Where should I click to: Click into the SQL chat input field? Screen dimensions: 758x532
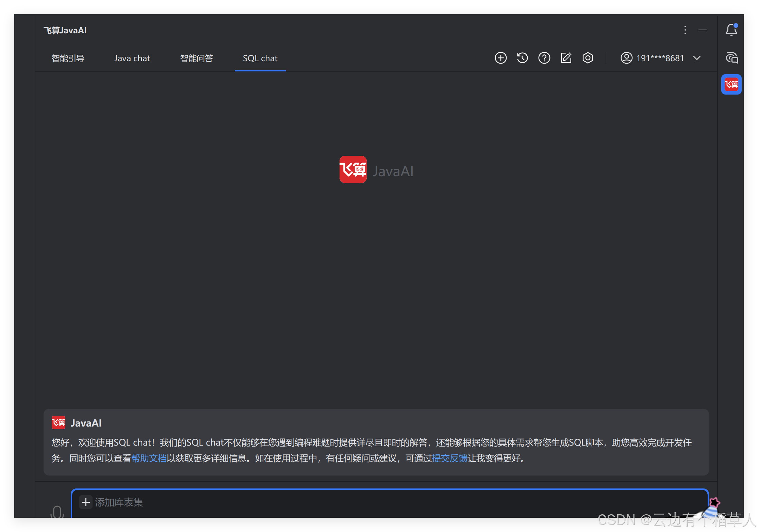coord(390,503)
